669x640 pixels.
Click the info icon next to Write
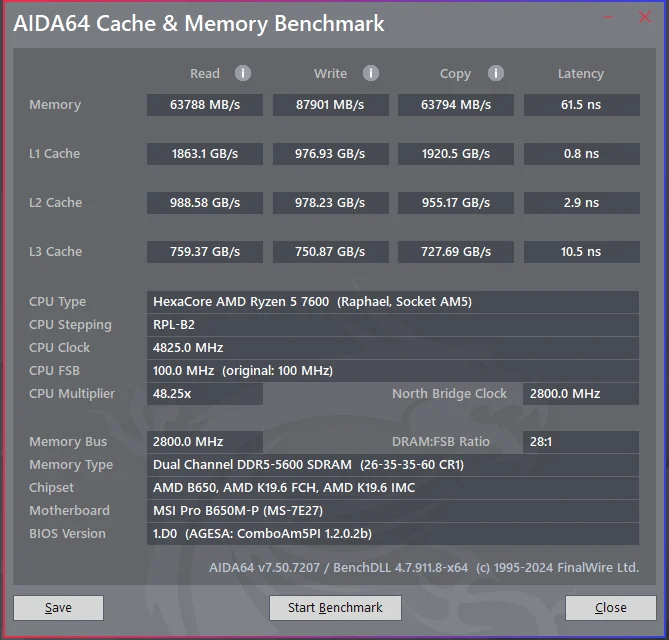pyautogui.click(x=371, y=73)
